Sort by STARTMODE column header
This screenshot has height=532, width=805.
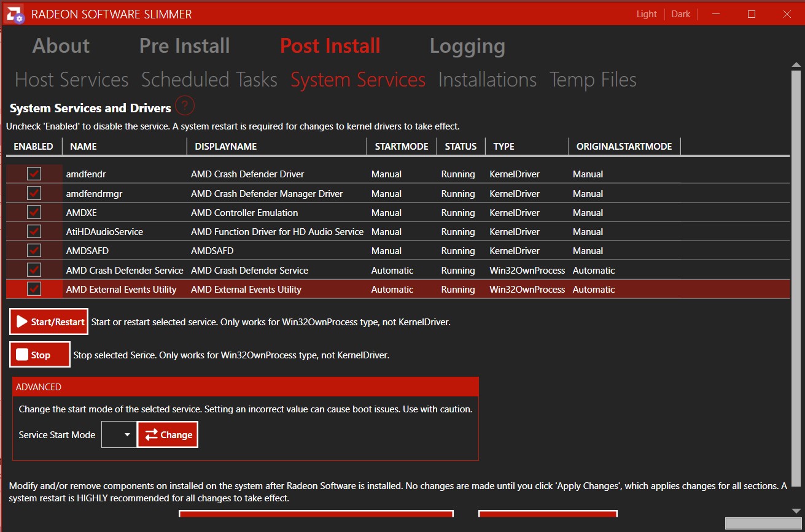click(x=402, y=146)
